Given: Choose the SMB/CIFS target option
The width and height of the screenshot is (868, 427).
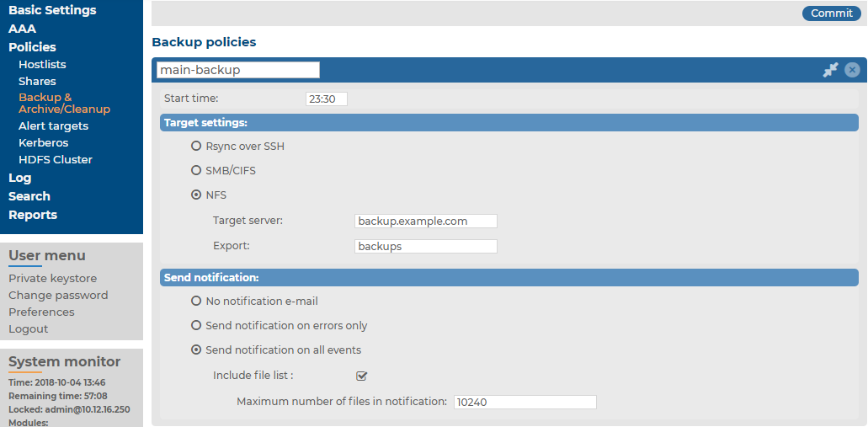Looking at the screenshot, I should pos(196,170).
